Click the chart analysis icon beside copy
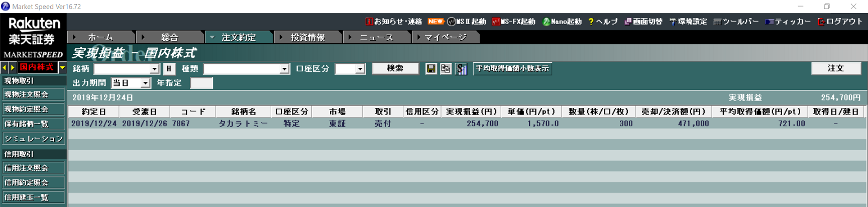Image resolution: width=868 pixels, height=207 pixels. pos(461,69)
